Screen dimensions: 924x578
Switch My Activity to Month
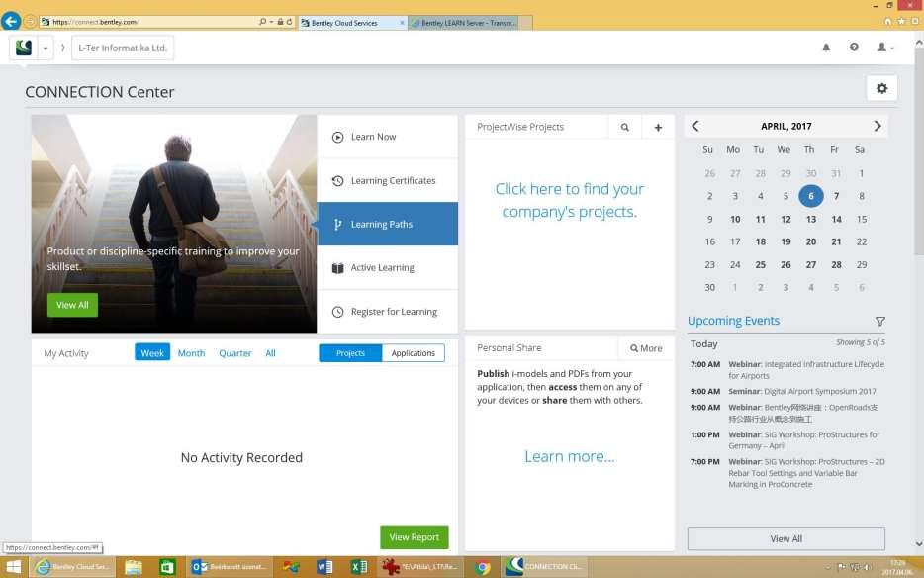point(192,353)
